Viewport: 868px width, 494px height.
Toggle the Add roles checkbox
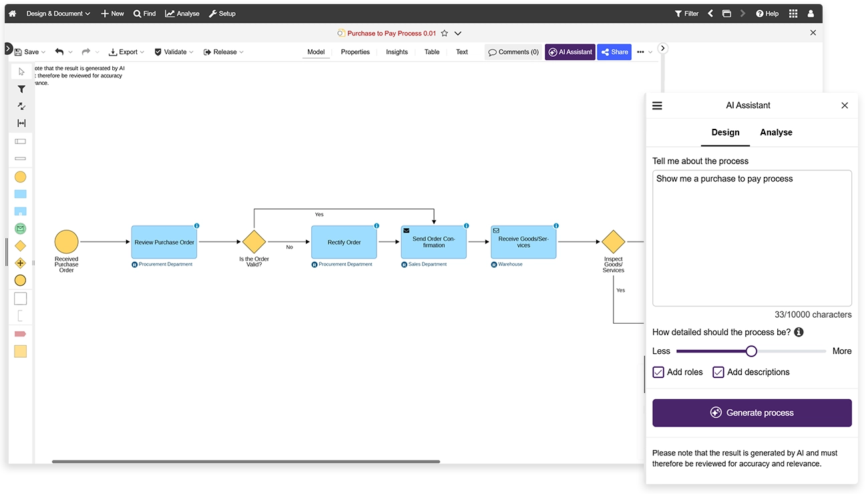coord(658,373)
